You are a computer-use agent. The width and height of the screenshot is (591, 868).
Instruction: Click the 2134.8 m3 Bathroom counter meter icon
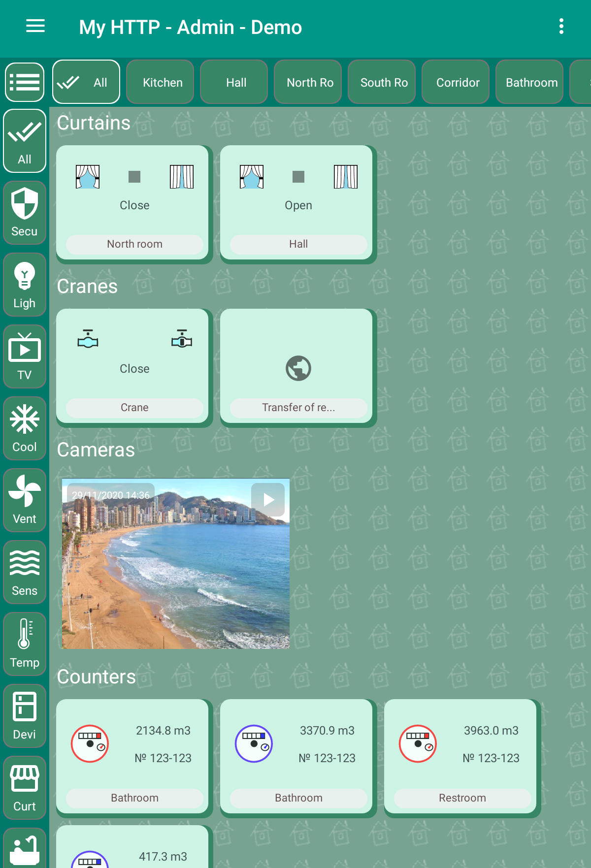pyautogui.click(x=90, y=743)
